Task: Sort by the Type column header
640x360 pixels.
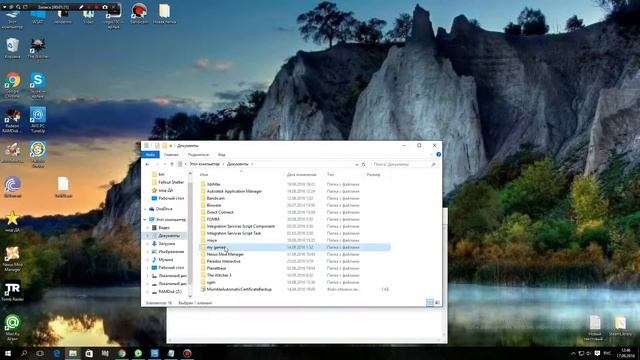Action: 344,175
